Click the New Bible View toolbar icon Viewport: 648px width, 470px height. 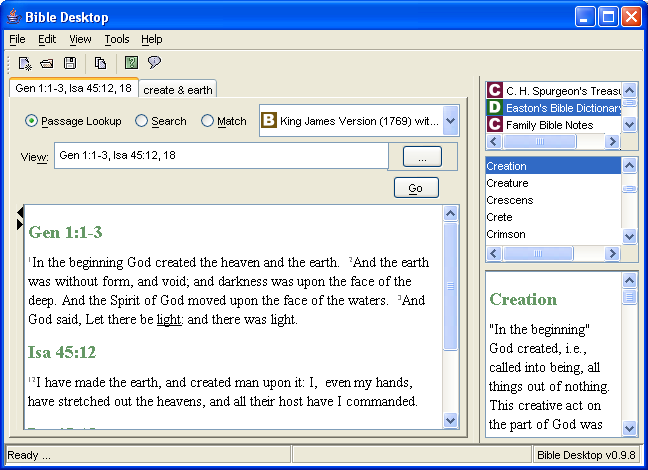point(25,63)
